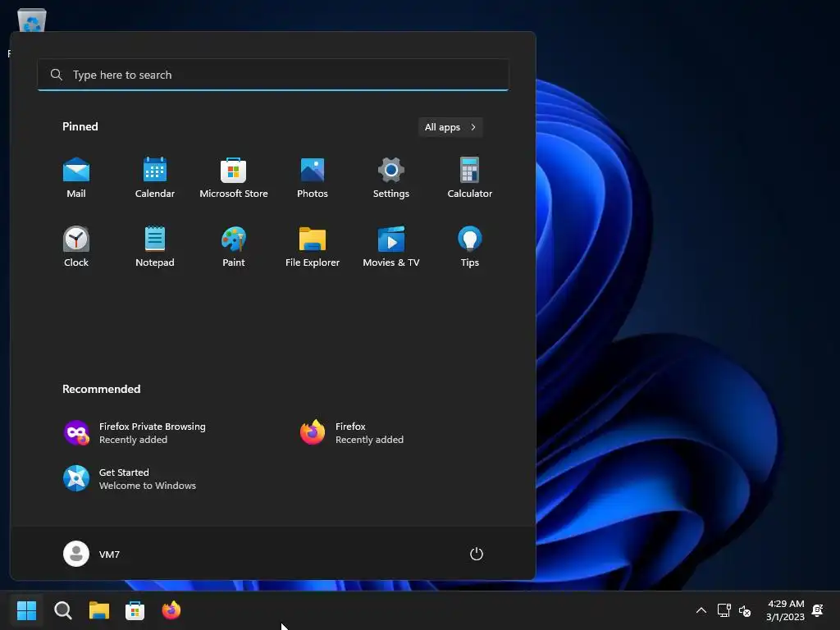Open the Tips app

point(470,247)
